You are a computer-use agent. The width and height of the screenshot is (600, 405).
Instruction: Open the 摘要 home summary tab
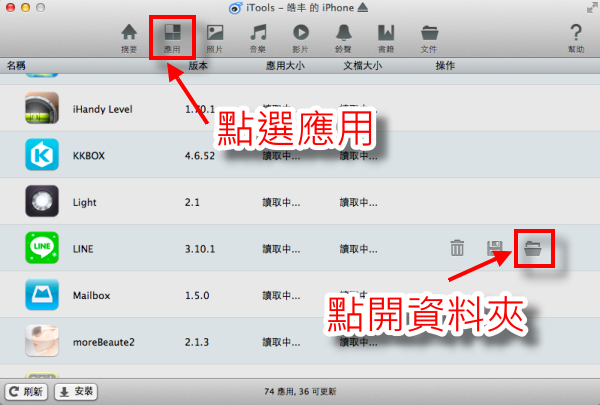click(x=129, y=38)
